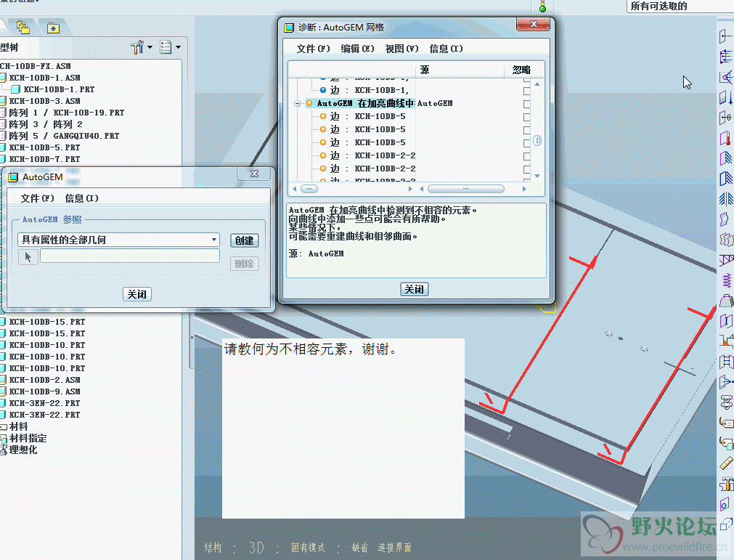
Task: Open the material assignment tool
Action: (725, 442)
